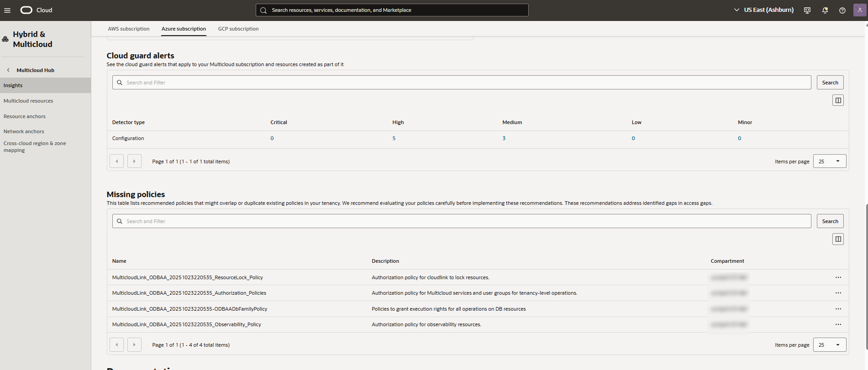Click magnifier icon in Cloud guard alerts filter
The image size is (868, 370).
120,83
